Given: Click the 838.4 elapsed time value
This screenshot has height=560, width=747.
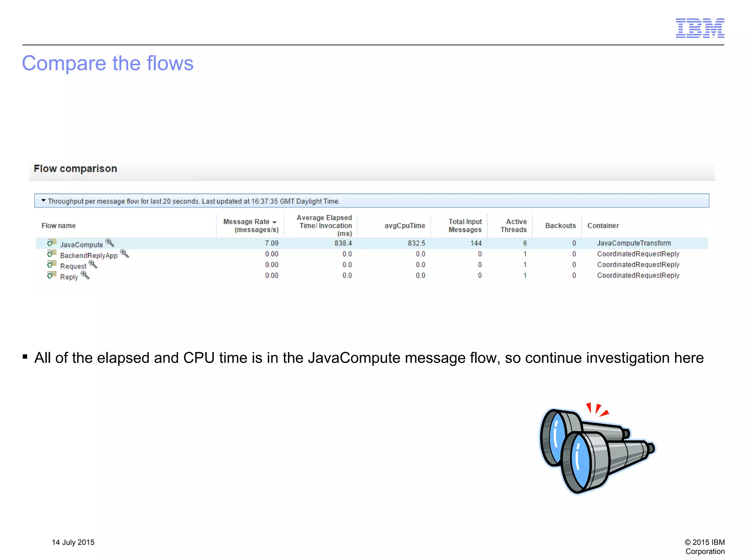Looking at the screenshot, I should pos(343,243).
